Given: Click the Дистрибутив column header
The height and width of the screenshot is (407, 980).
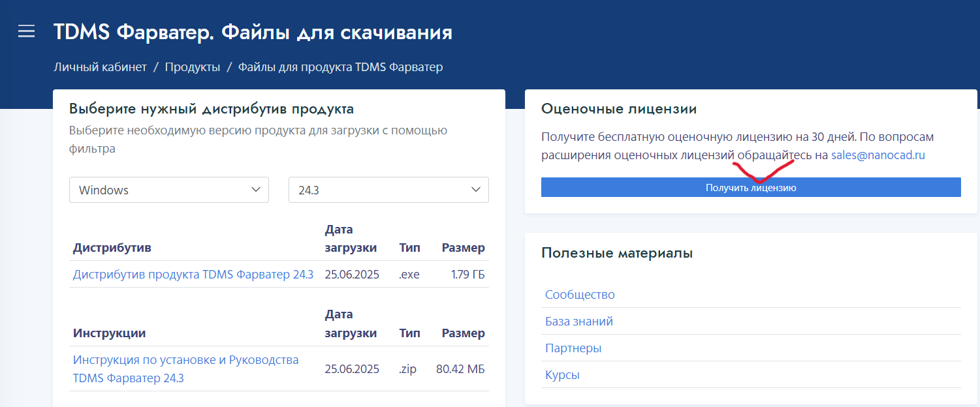Looking at the screenshot, I should pos(112,248).
